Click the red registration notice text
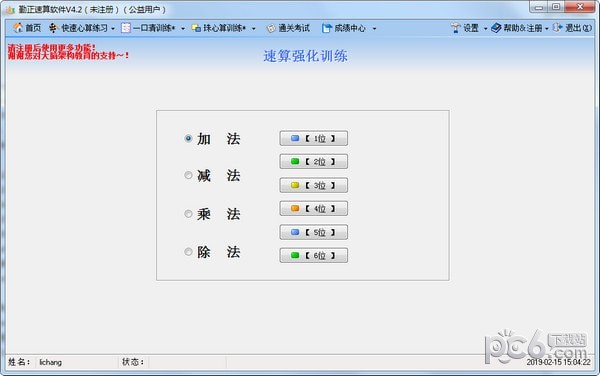 68,52
